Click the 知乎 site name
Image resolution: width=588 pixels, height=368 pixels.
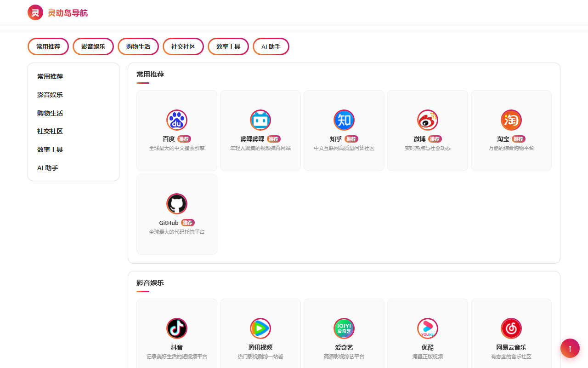(336, 139)
